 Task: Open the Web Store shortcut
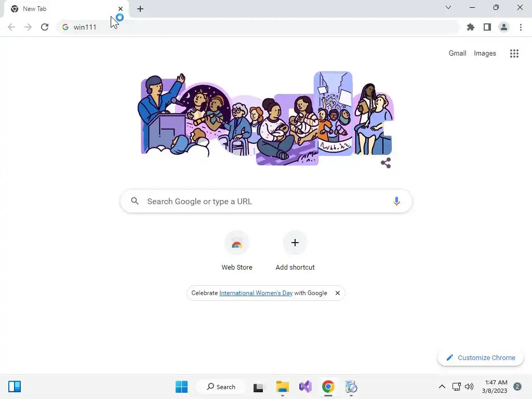237,250
